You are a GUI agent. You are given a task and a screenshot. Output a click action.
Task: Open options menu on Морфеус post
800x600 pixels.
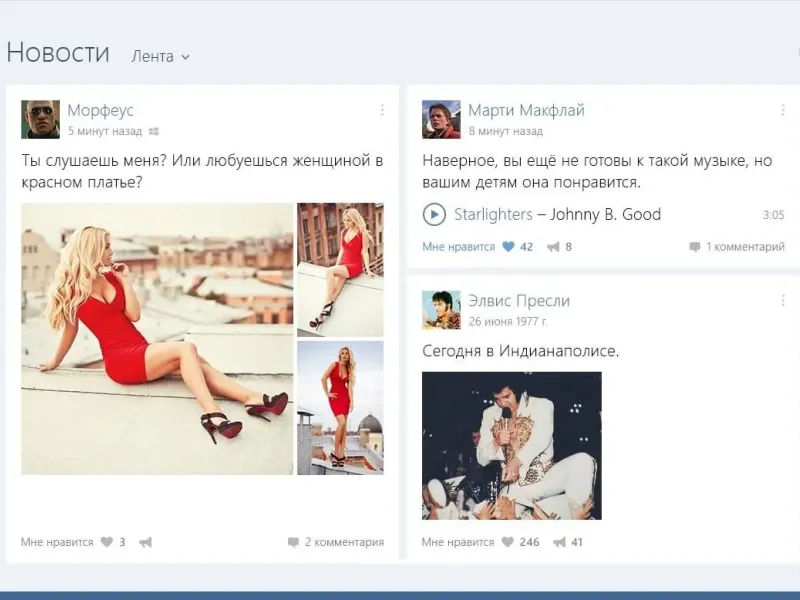pyautogui.click(x=382, y=110)
